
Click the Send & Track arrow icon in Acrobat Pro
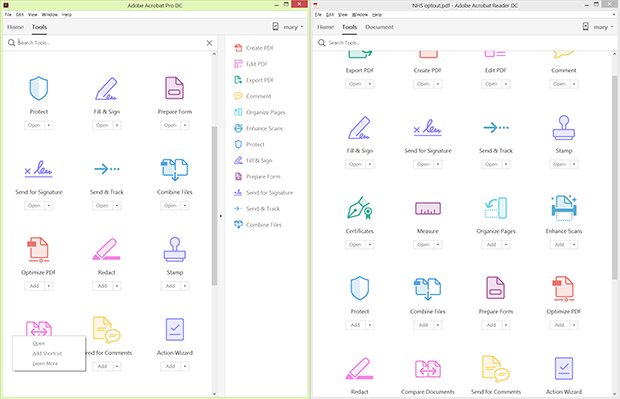point(107,169)
